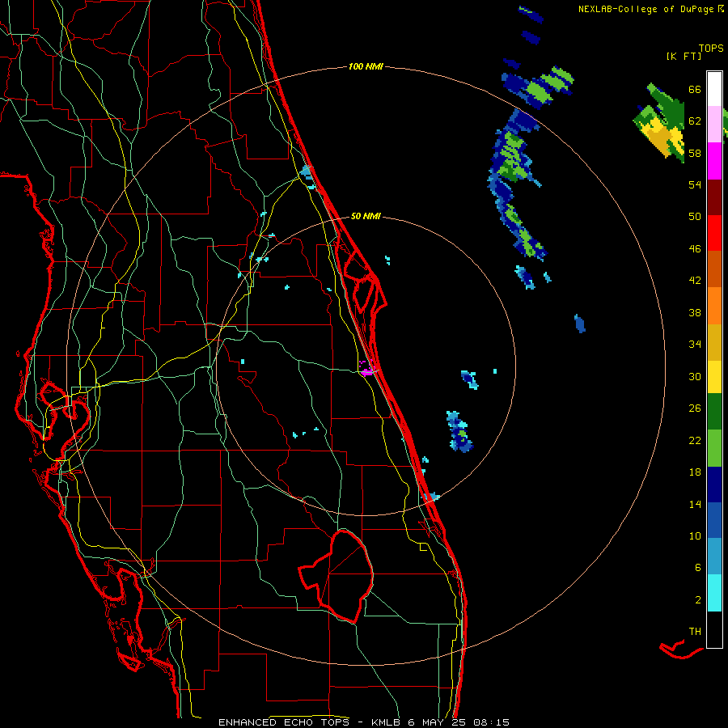Click the legend value 54

[695, 184]
